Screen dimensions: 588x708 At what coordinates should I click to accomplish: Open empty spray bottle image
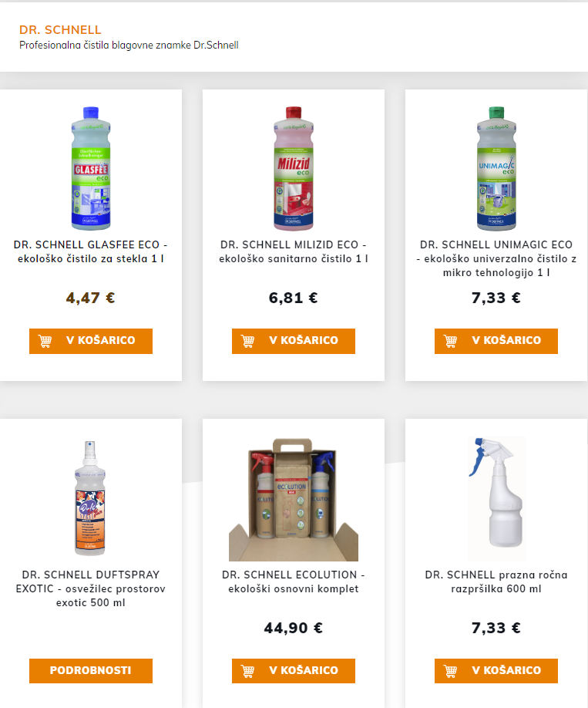[496, 497]
